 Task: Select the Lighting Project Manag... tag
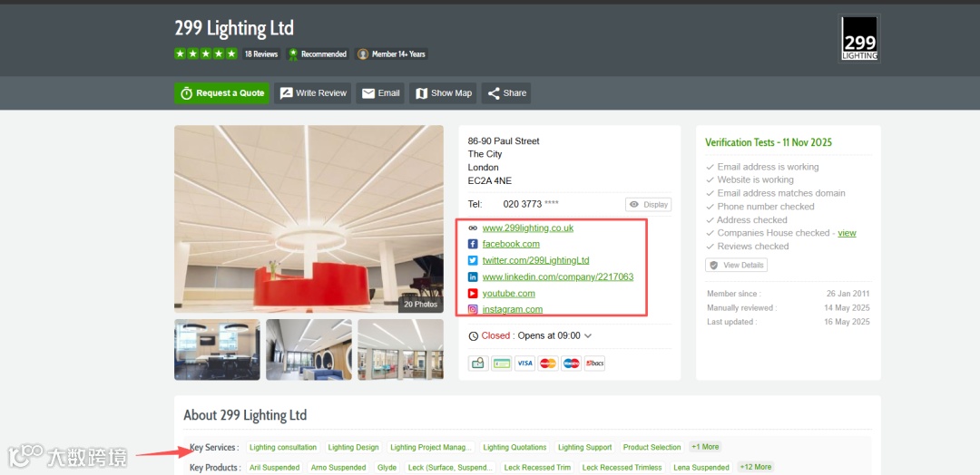[431, 447]
